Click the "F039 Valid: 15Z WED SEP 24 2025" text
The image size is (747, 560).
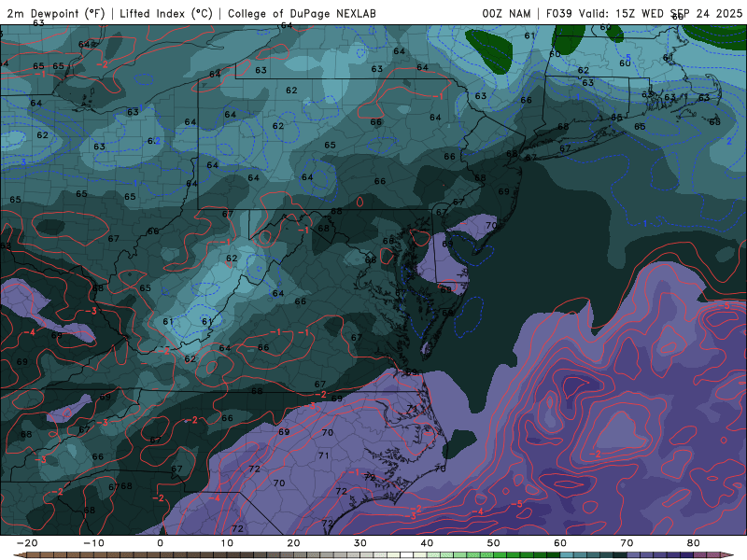pos(644,13)
